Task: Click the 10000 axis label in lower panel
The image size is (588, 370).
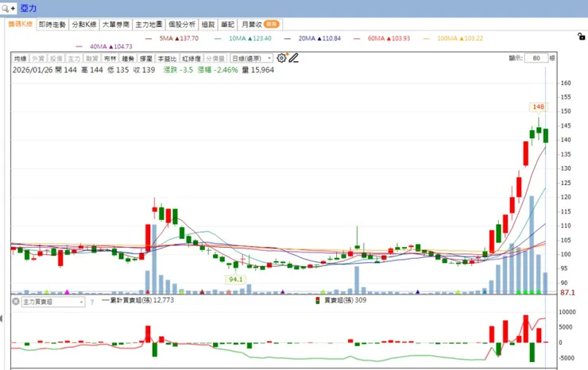Action: pos(567,312)
